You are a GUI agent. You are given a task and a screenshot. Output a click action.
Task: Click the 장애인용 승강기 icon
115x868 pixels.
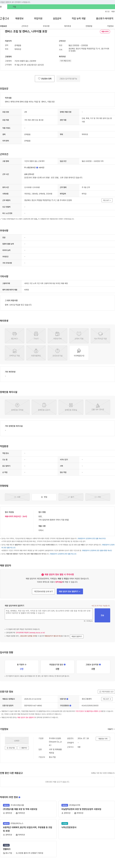44,407
